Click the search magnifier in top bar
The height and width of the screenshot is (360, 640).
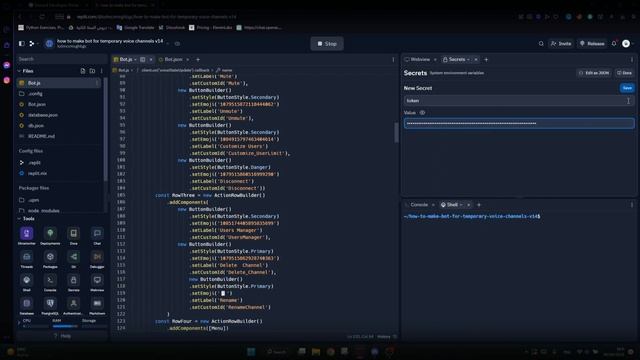click(x=541, y=43)
